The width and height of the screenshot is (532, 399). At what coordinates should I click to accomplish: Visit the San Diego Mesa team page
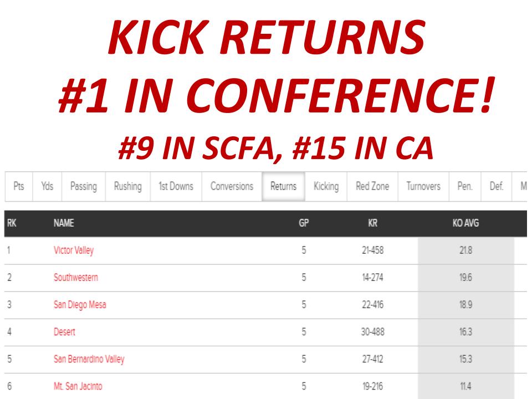tap(80, 305)
